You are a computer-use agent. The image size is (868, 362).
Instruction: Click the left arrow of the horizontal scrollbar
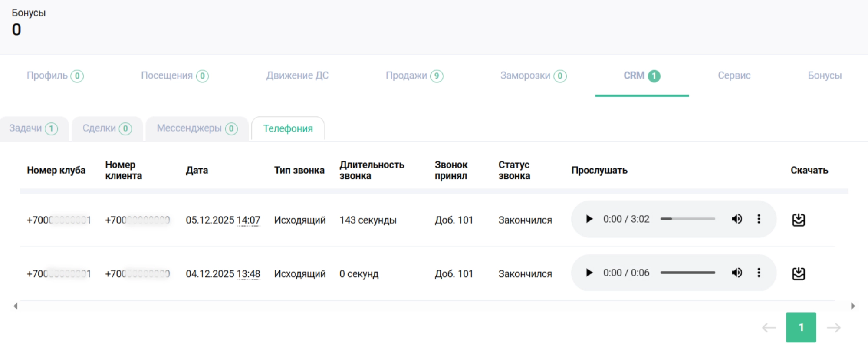[16, 306]
